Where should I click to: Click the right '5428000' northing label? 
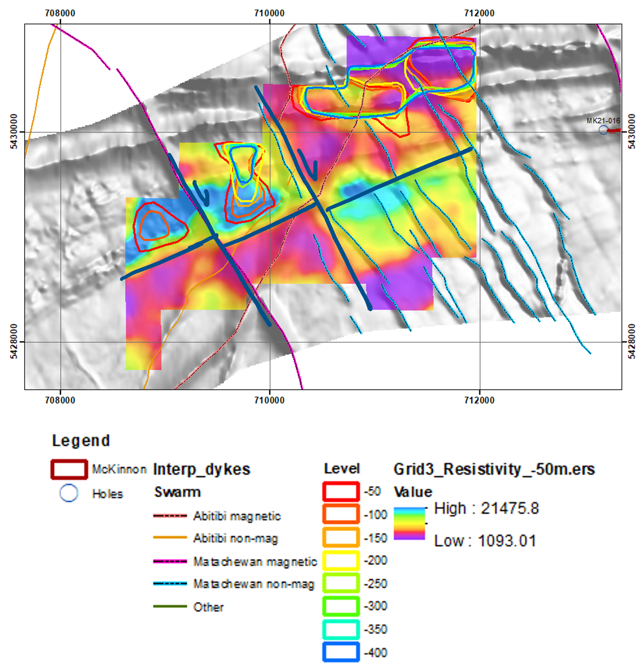(632, 341)
